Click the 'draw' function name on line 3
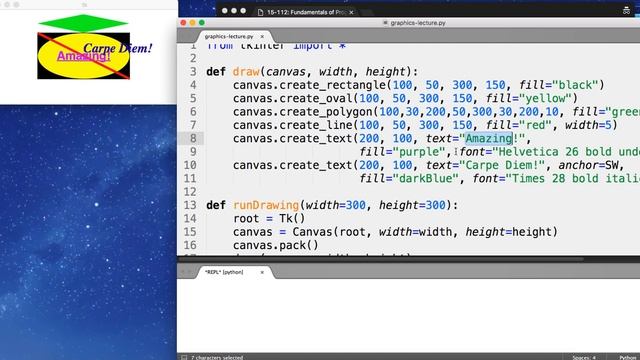 click(x=246, y=72)
